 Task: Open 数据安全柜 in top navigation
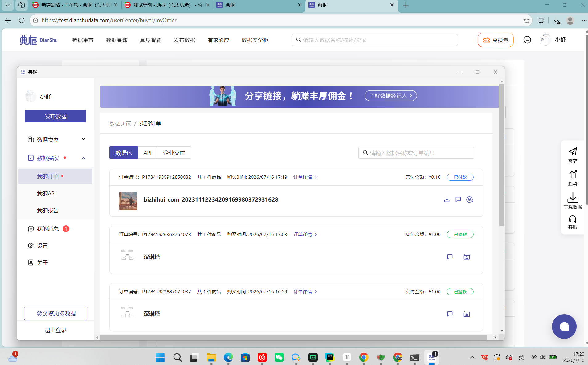(x=255, y=40)
